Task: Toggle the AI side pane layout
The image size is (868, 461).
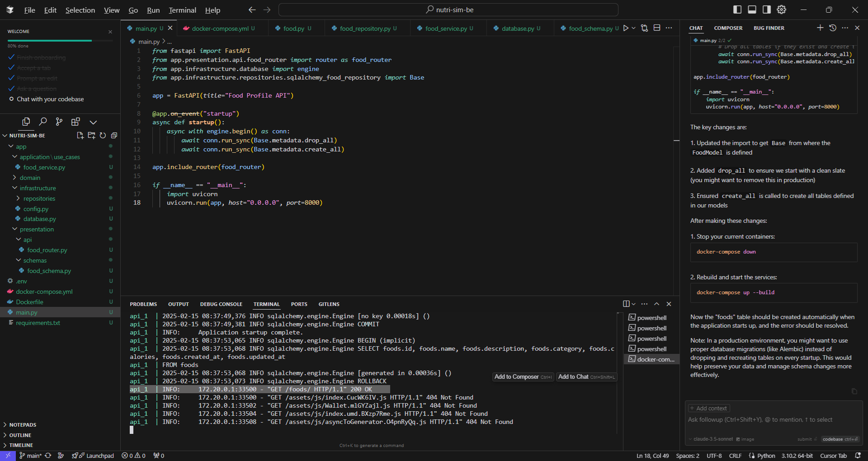Action: point(767,9)
